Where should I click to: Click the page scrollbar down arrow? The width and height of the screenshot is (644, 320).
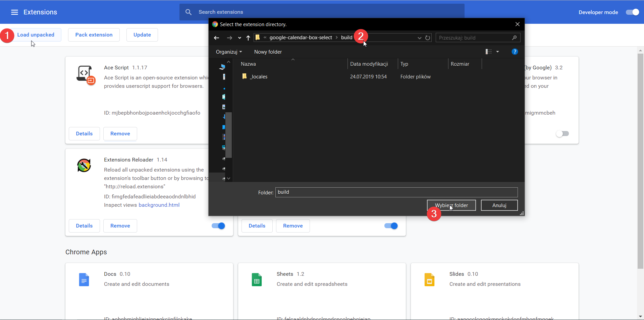pos(641,316)
